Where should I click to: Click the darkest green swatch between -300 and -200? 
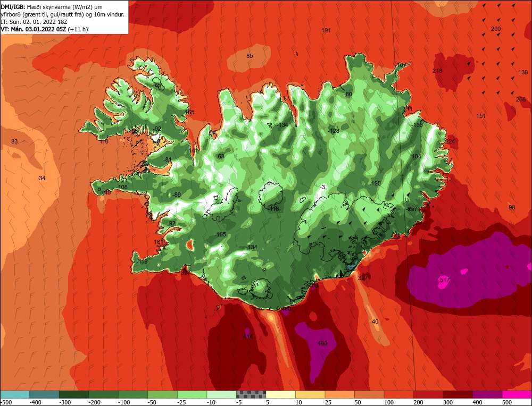point(73,395)
